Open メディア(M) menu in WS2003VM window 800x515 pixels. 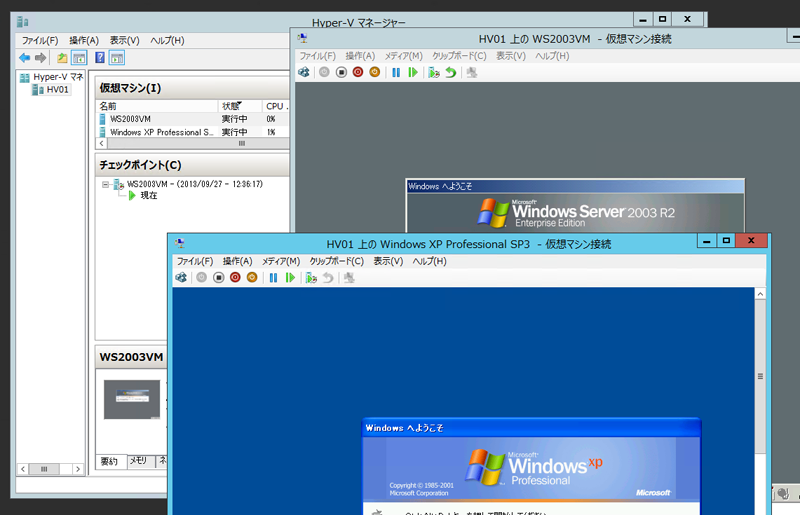[x=404, y=56]
